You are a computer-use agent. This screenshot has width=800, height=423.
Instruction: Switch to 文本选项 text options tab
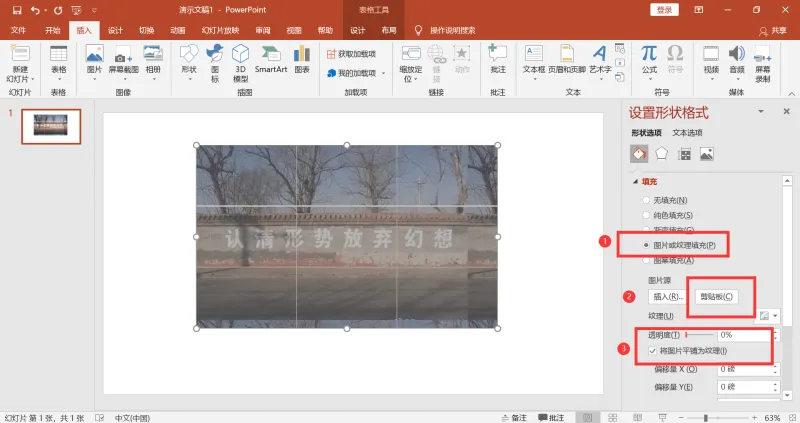click(687, 133)
